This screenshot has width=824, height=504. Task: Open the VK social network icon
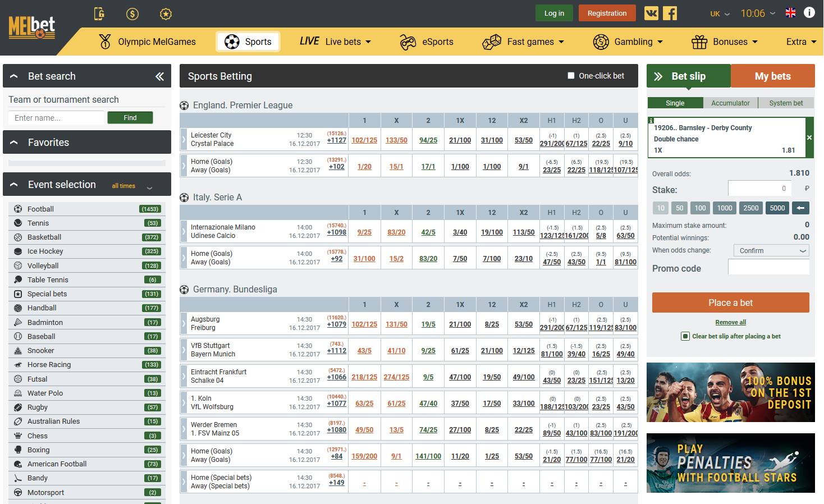click(x=651, y=13)
